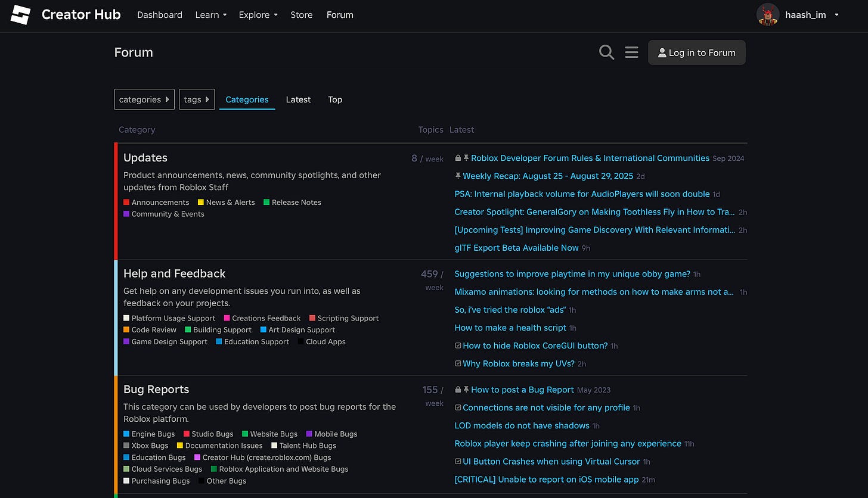Expand the Learn menu dropdown
Screen dimensions: 868x498
tap(211, 15)
